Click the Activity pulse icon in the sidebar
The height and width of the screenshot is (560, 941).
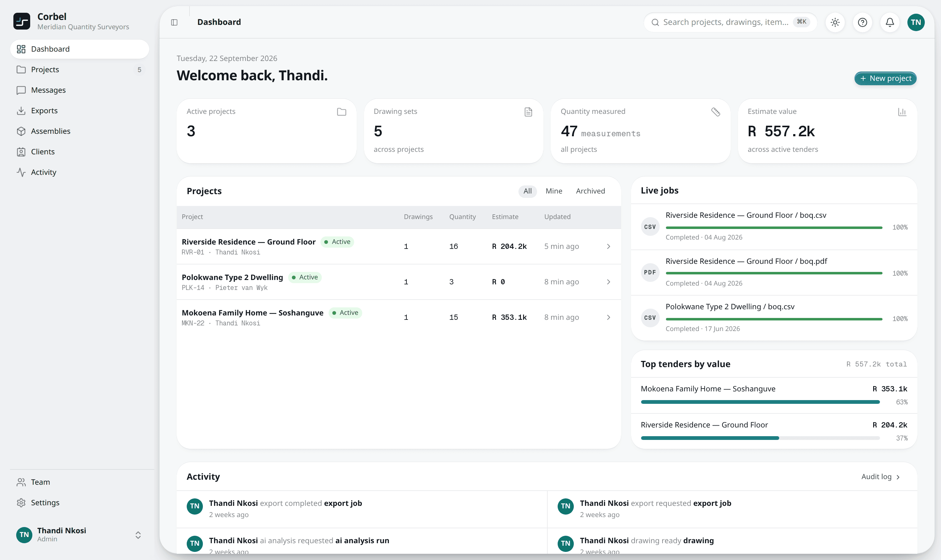click(x=21, y=172)
